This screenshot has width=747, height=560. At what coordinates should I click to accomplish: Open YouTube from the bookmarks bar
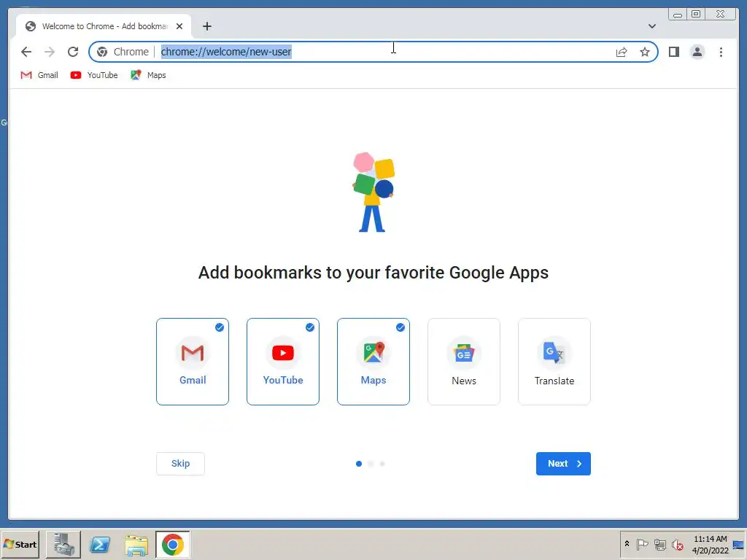click(x=94, y=75)
